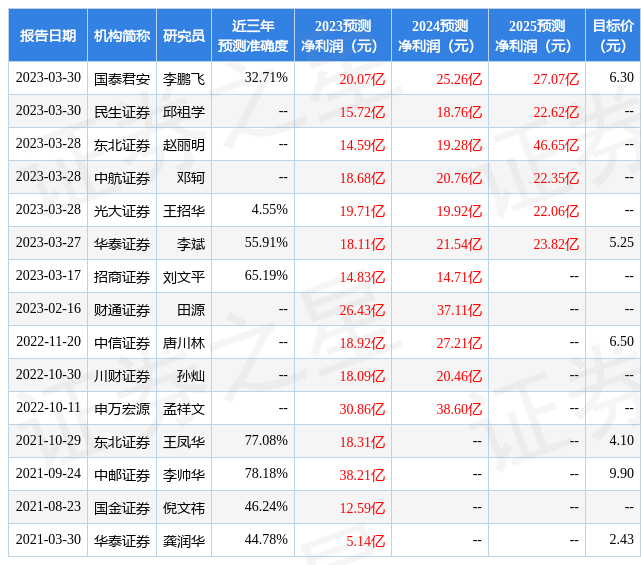641x565 pixels.
Task: Click target price 6.30
Action: (x=621, y=77)
